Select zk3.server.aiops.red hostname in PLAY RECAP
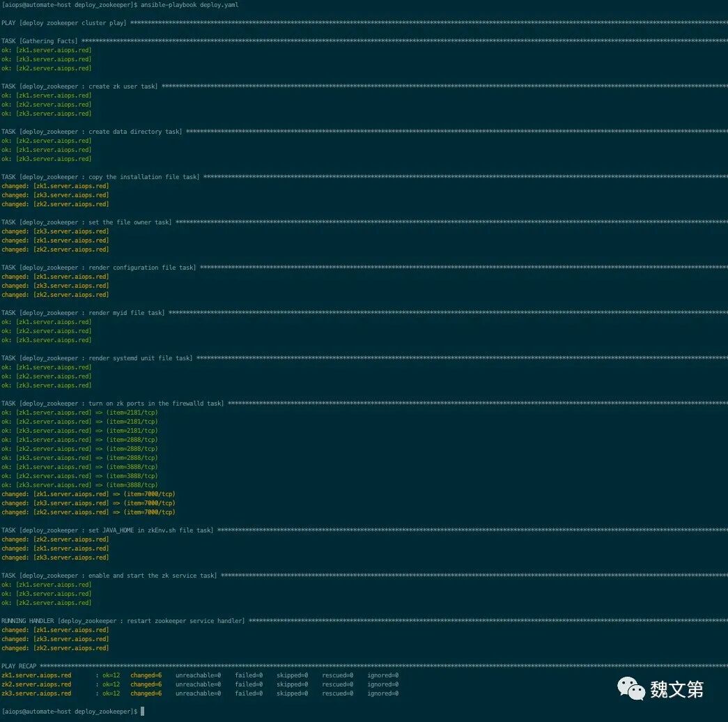Image resolution: width=728 pixels, height=722 pixels. click(37, 693)
